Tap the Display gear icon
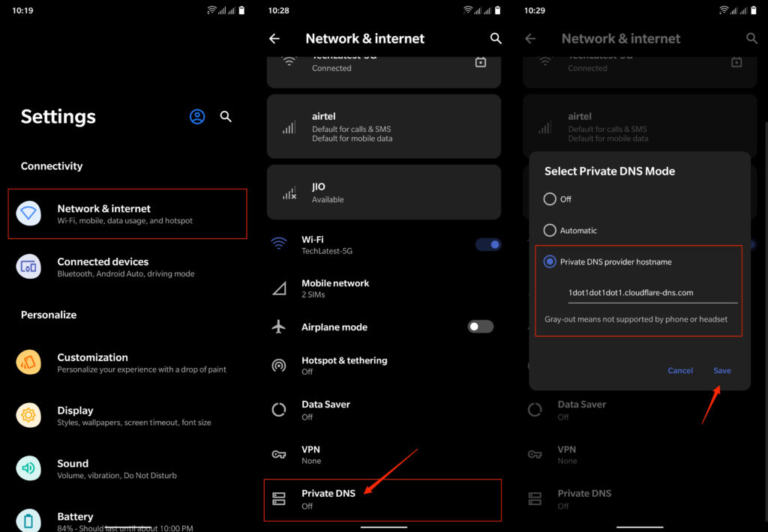 (28, 416)
